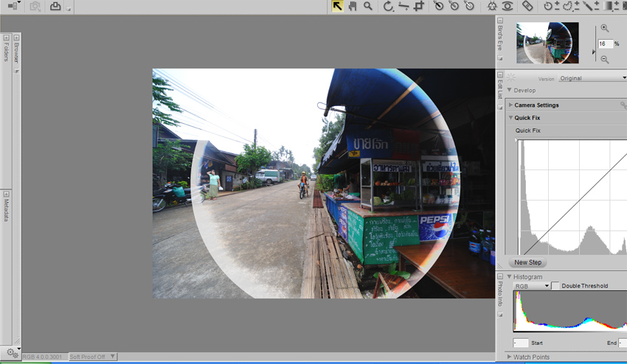Select the Selection Control Point tool
This screenshot has height=364, width=627.
[552, 6]
